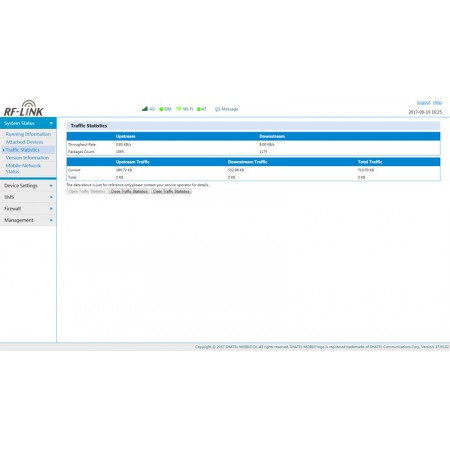The image size is (450, 450).
Task: Collapse the System Status section arrow
Action: (x=51, y=123)
